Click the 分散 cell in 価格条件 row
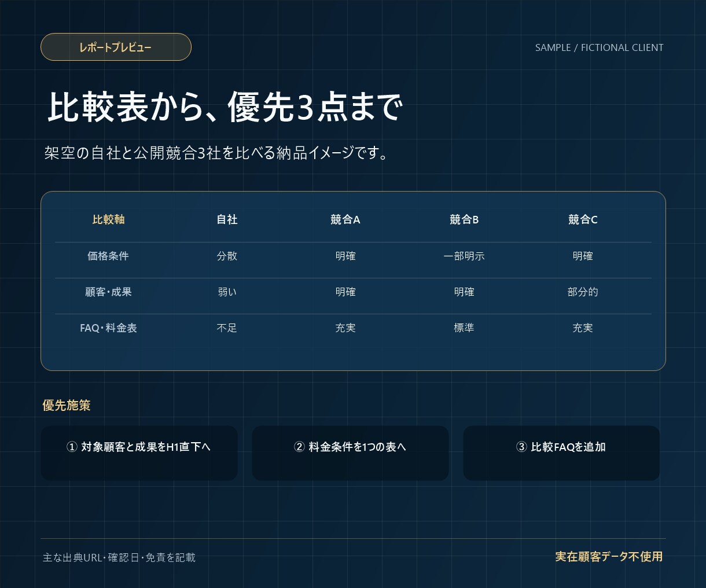Image resolution: width=706 pixels, height=588 pixels. pyautogui.click(x=227, y=256)
